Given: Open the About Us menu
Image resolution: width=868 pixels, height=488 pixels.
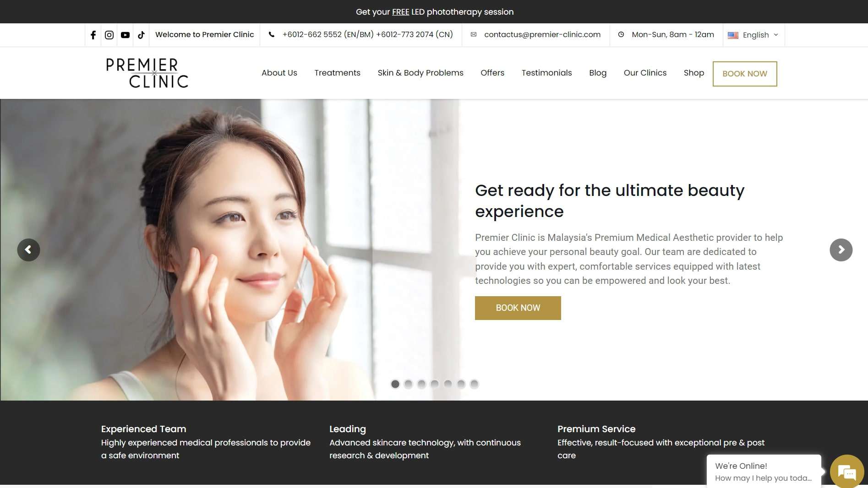Looking at the screenshot, I should coord(279,73).
